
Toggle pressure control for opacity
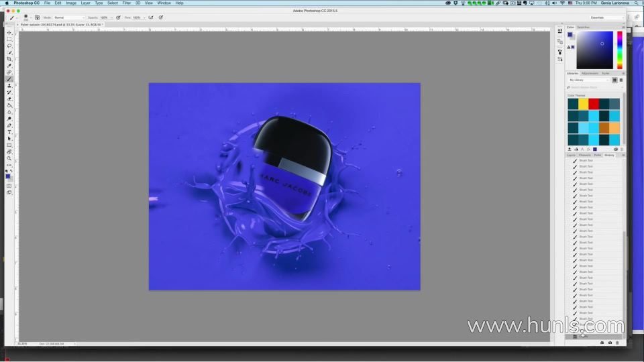point(118,17)
